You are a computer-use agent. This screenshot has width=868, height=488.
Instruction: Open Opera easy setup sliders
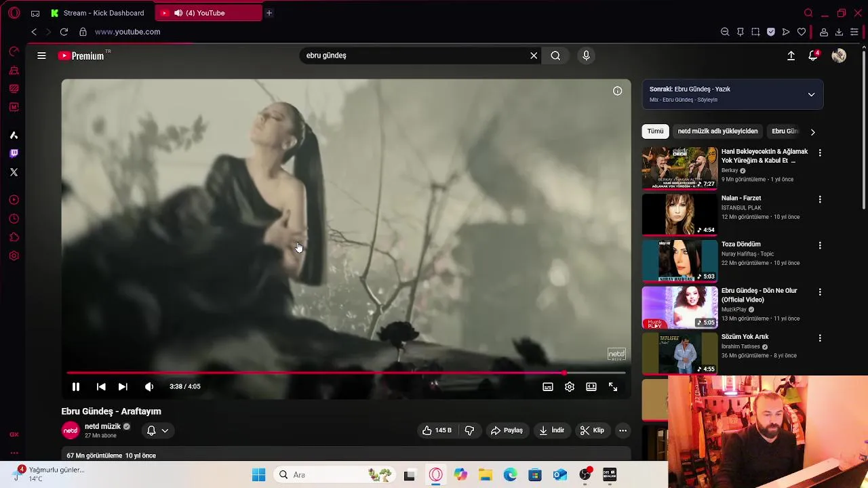854,32
